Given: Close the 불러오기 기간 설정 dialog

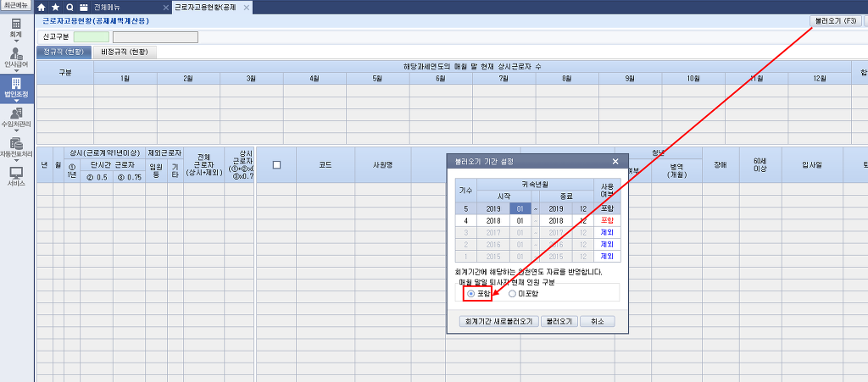Looking at the screenshot, I should coord(615,162).
